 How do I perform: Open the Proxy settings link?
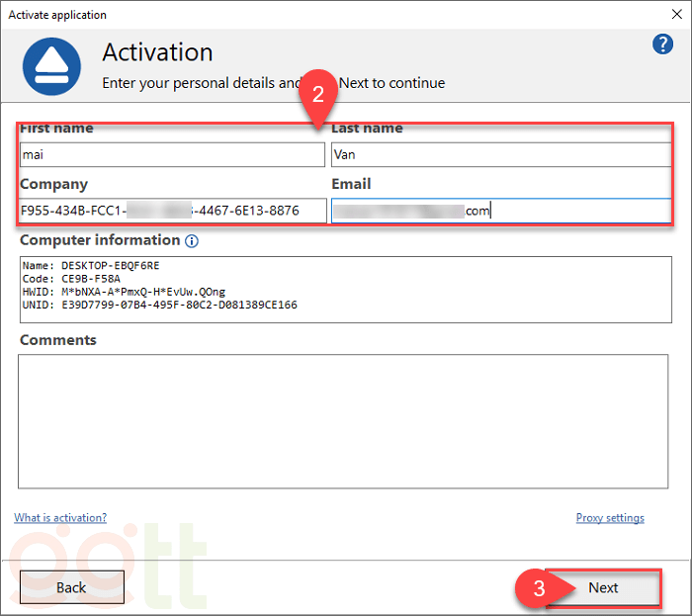click(x=610, y=518)
